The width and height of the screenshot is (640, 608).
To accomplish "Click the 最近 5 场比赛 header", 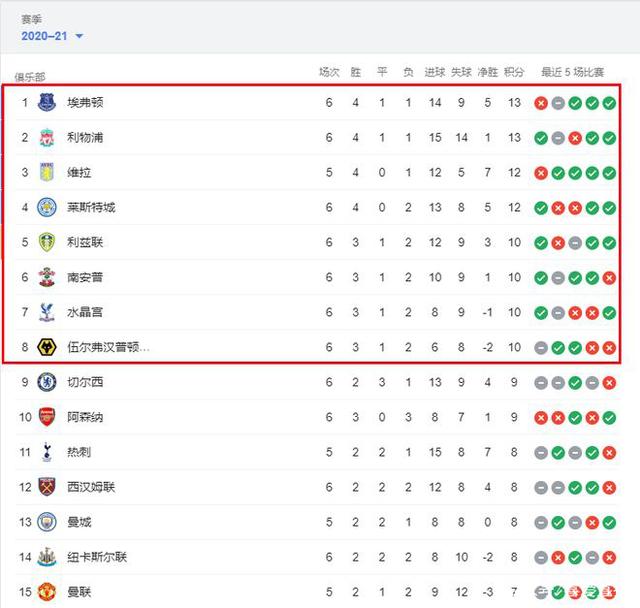I will click(x=573, y=72).
